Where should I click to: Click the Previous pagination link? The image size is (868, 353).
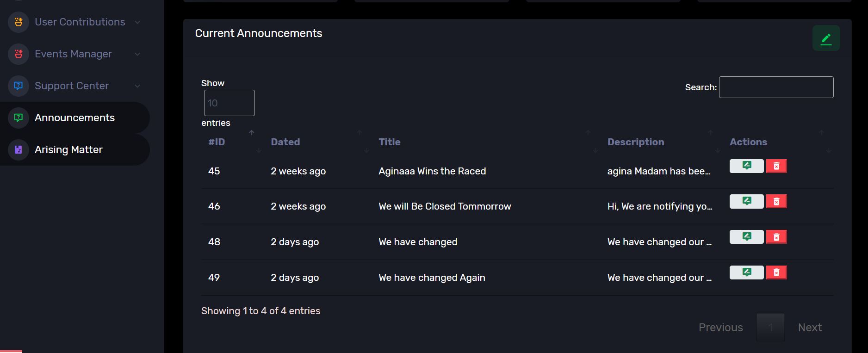click(720, 328)
